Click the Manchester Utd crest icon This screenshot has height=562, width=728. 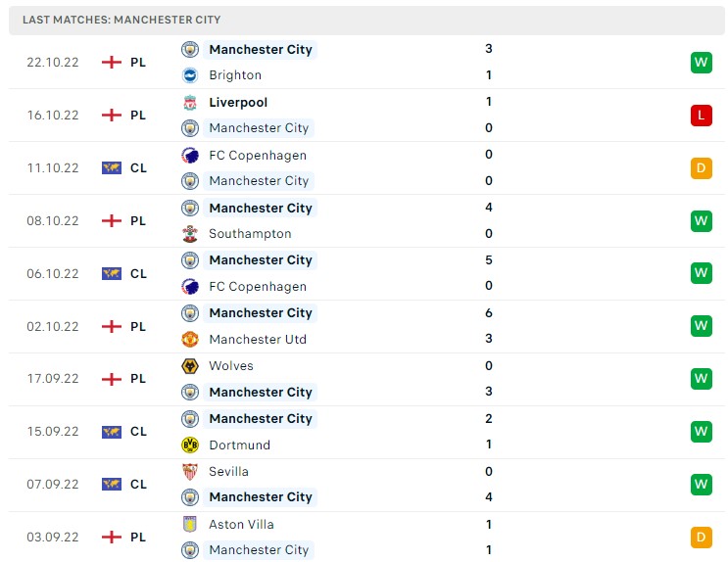point(190,339)
